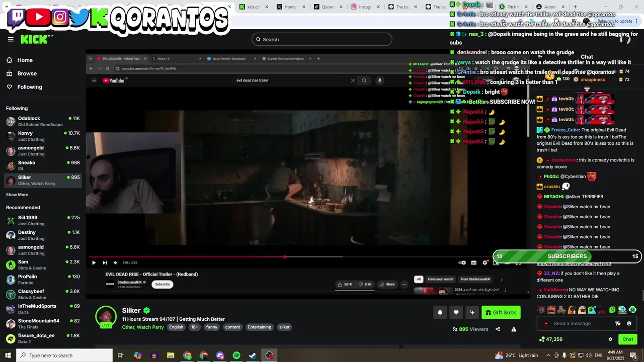
Task: Like the Evil Dead Rise trailer
Action: [x=345, y=285]
